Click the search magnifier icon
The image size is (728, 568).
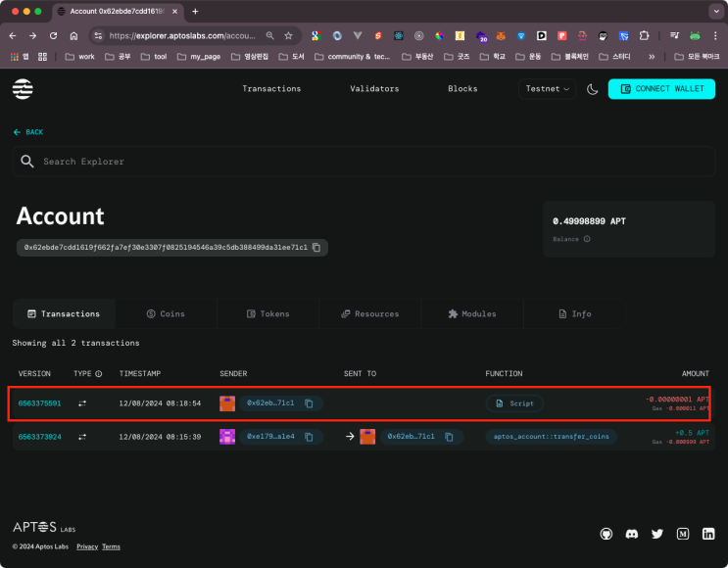(27, 162)
